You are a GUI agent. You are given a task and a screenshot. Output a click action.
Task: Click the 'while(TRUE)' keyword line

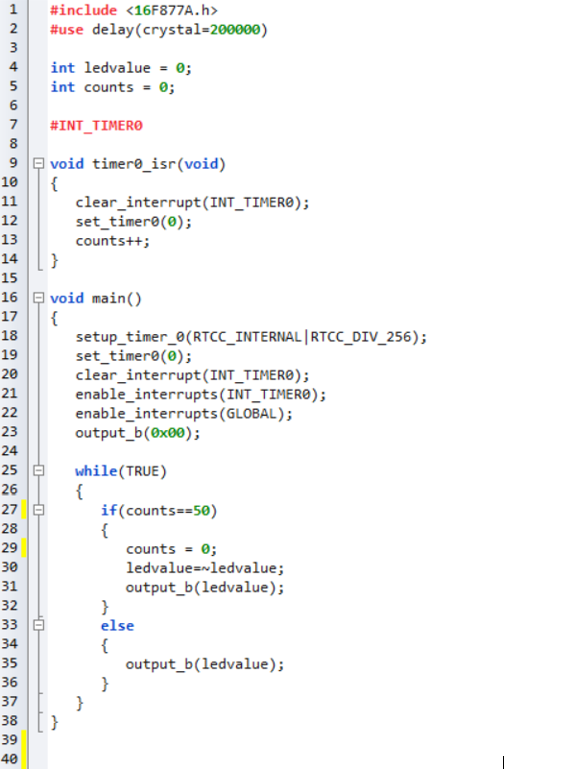121,471
